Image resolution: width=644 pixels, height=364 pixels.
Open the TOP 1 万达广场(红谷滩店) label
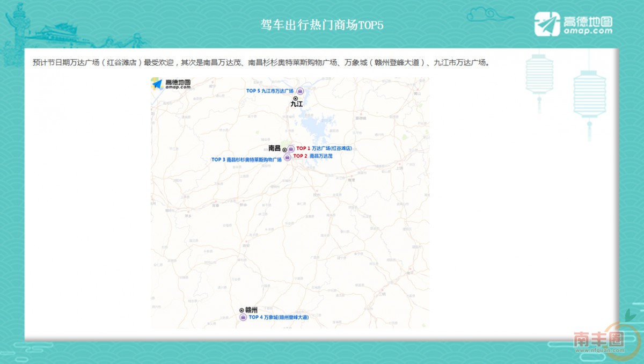coord(324,149)
